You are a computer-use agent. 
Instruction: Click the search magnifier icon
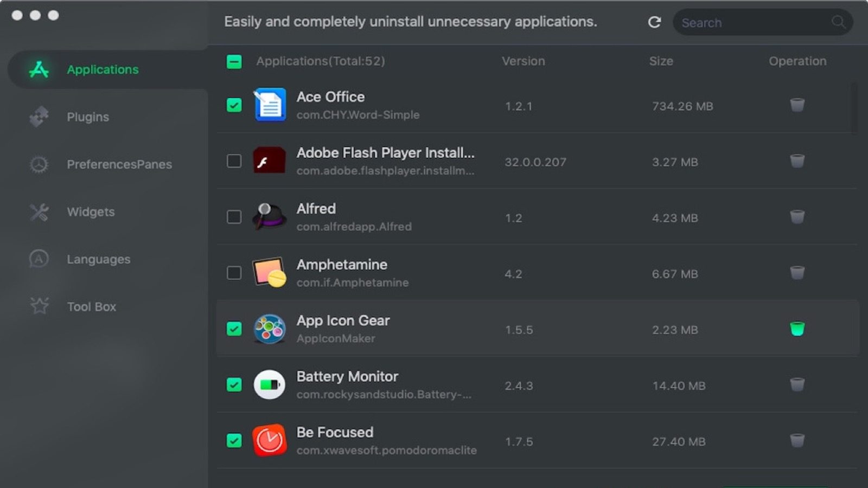tap(838, 22)
